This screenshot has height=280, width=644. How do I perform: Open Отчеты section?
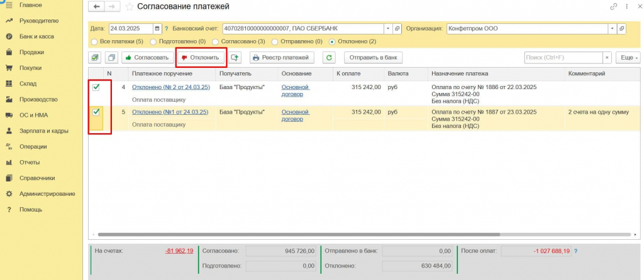pyautogui.click(x=30, y=163)
